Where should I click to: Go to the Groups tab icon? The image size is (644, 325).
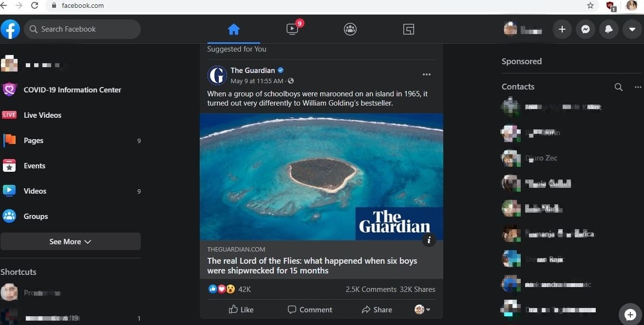pos(350,29)
